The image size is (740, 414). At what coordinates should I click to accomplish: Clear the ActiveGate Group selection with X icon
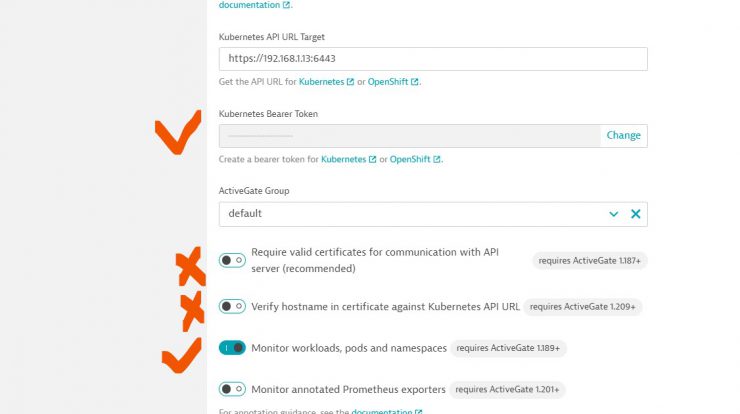tap(636, 214)
